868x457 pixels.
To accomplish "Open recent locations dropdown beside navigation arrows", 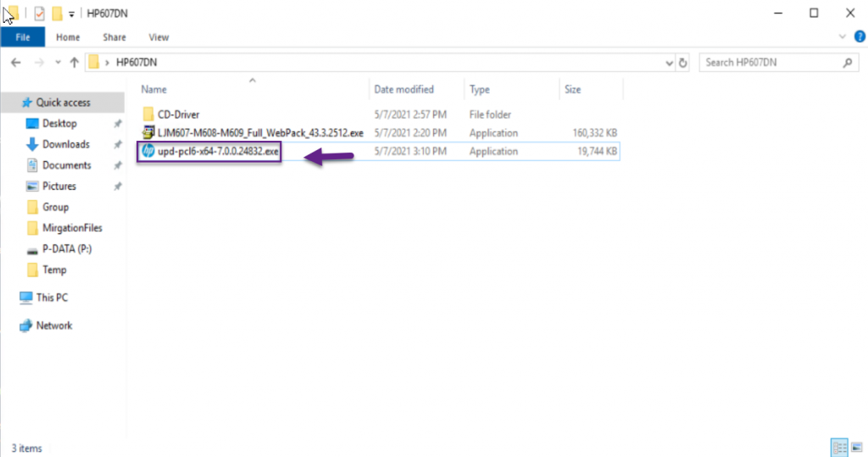I will pos(58,63).
